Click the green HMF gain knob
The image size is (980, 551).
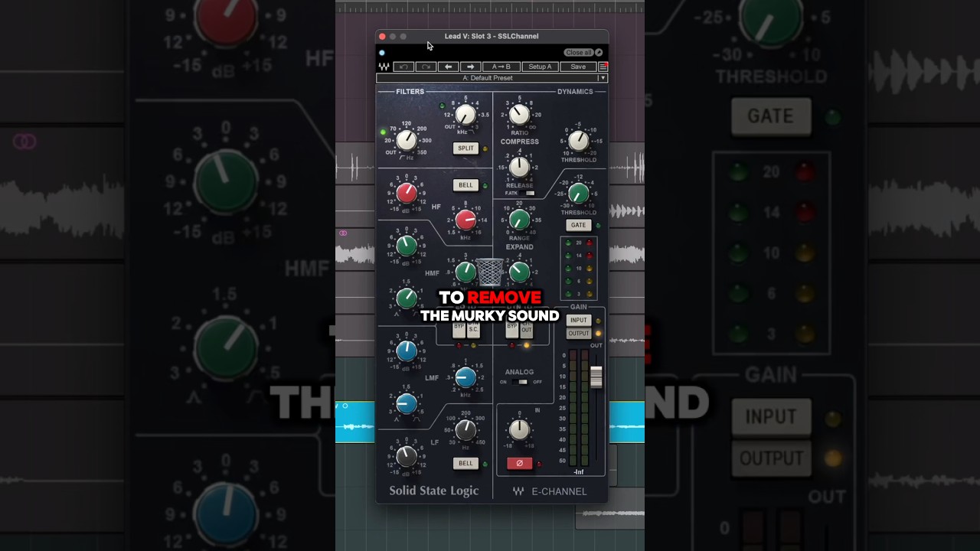pyautogui.click(x=407, y=246)
